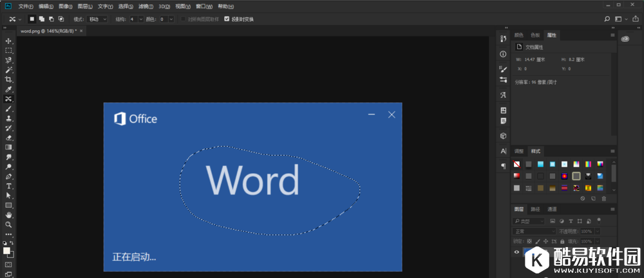Uncheck the 投影时变换 checkbox
The height and width of the screenshot is (278, 644).
226,19
